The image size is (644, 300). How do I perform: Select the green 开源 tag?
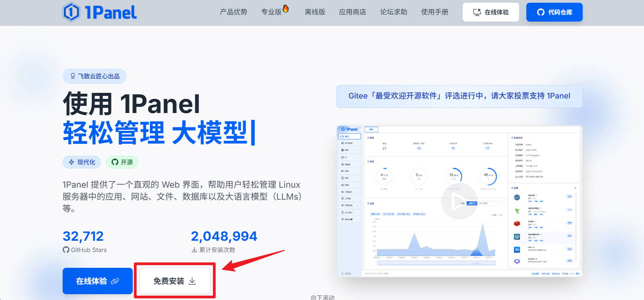point(122,162)
